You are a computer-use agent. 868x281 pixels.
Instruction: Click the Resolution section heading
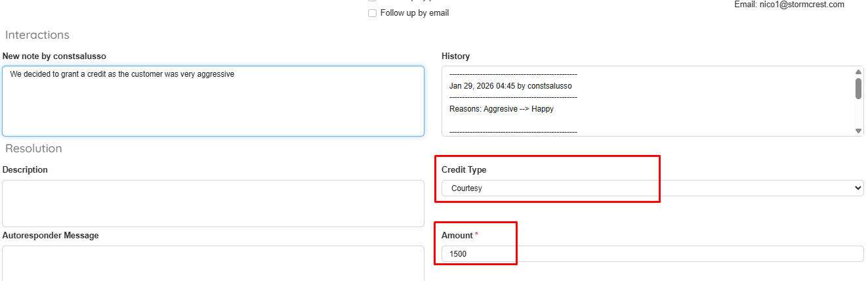(x=33, y=148)
